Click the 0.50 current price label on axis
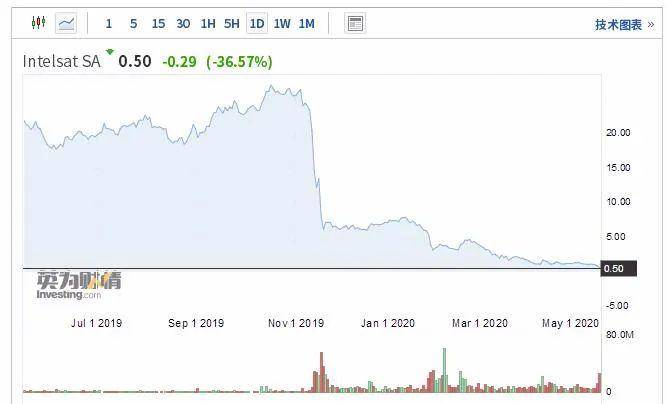The width and height of the screenshot is (667, 404). (x=614, y=269)
